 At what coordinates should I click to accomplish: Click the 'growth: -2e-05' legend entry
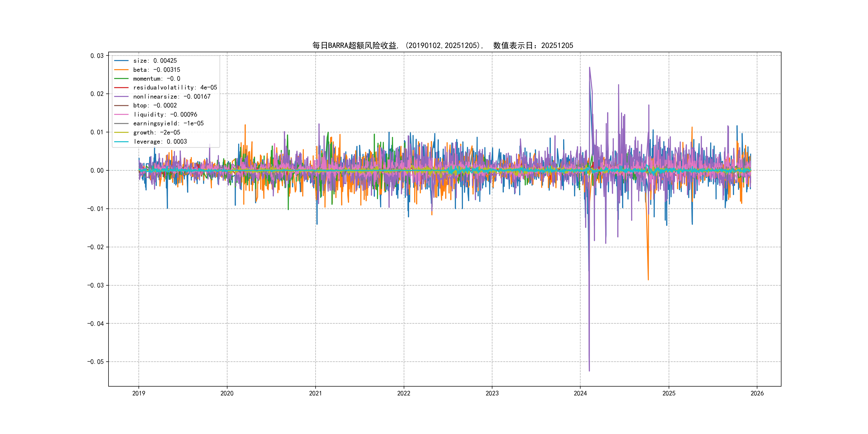tap(157, 132)
